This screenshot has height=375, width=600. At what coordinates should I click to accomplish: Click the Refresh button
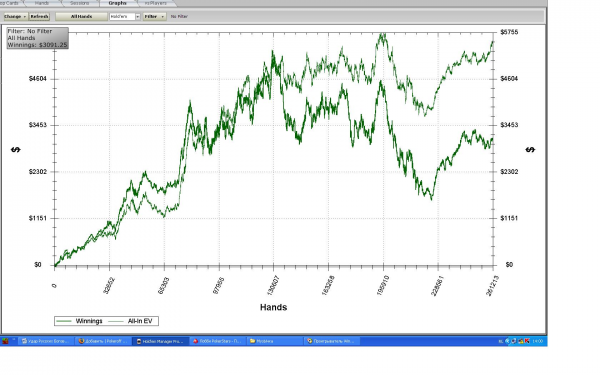pos(39,16)
